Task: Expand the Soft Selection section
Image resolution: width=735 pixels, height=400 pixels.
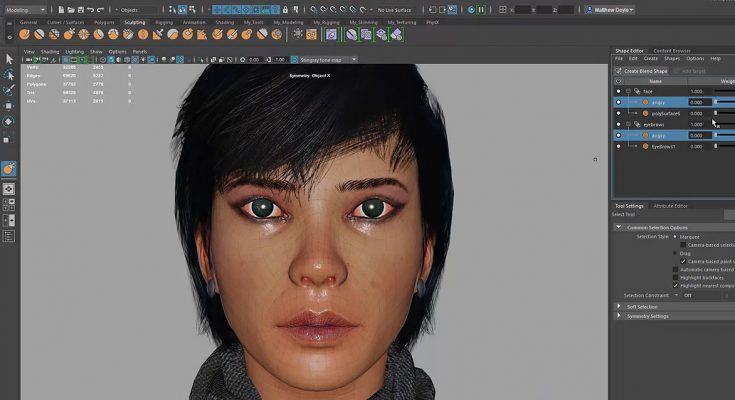Action: click(x=619, y=306)
